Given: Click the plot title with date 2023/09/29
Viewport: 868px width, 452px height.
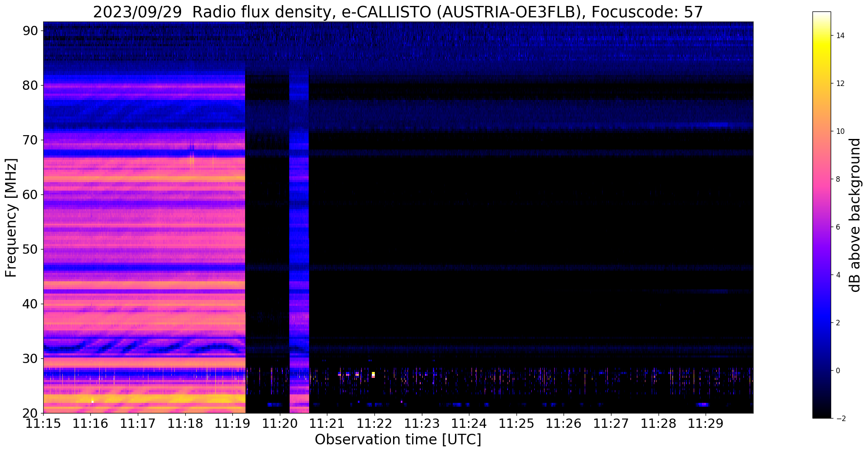Looking at the screenshot, I should pyautogui.click(x=398, y=12).
